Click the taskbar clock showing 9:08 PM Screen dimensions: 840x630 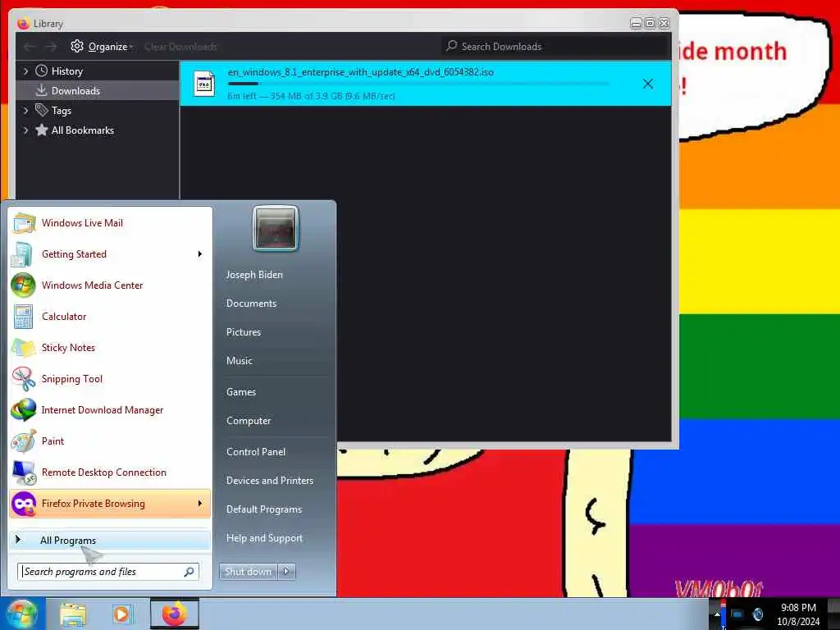point(798,614)
